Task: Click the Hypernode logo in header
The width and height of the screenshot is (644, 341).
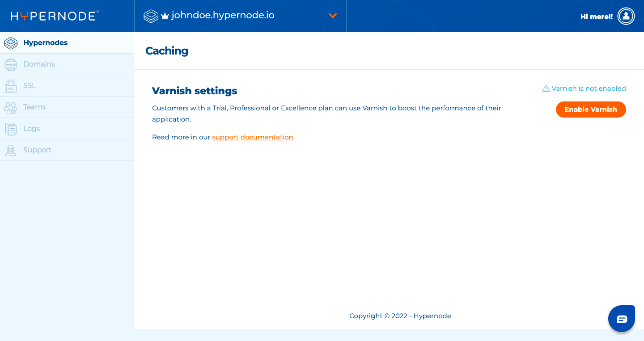Action: pyautogui.click(x=55, y=16)
